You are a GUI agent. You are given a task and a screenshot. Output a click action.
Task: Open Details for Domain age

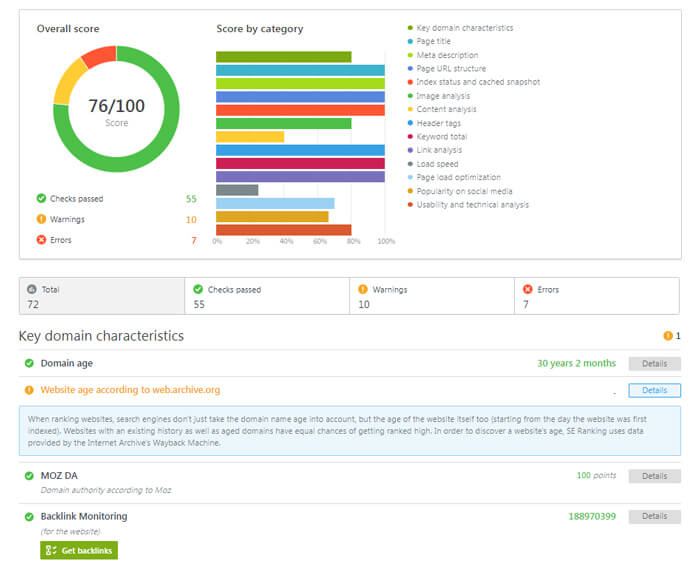coord(654,363)
